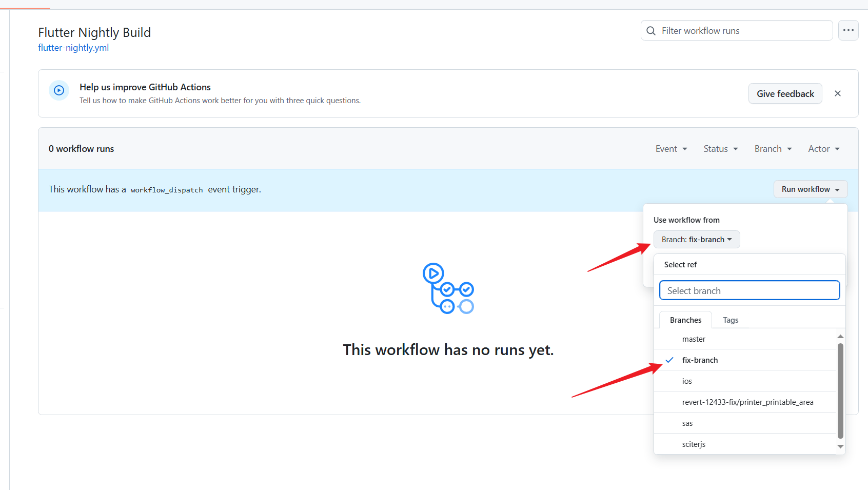Select the sciterjs branch
Image resolution: width=868 pixels, height=490 pixels.
pyautogui.click(x=745, y=444)
